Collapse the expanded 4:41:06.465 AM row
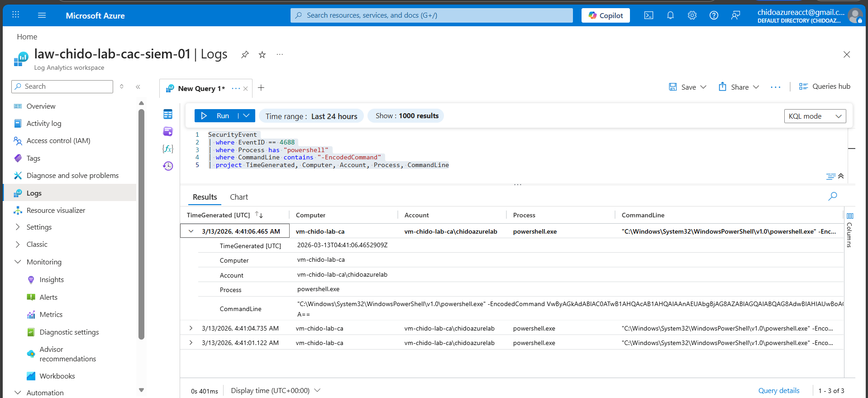868x398 pixels. [191, 231]
